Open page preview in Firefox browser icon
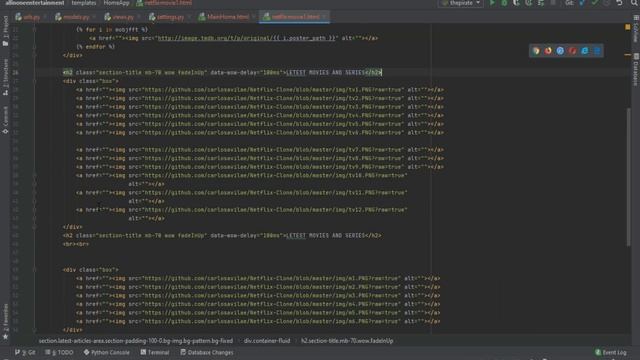This screenshot has height=360, width=640. [548, 51]
